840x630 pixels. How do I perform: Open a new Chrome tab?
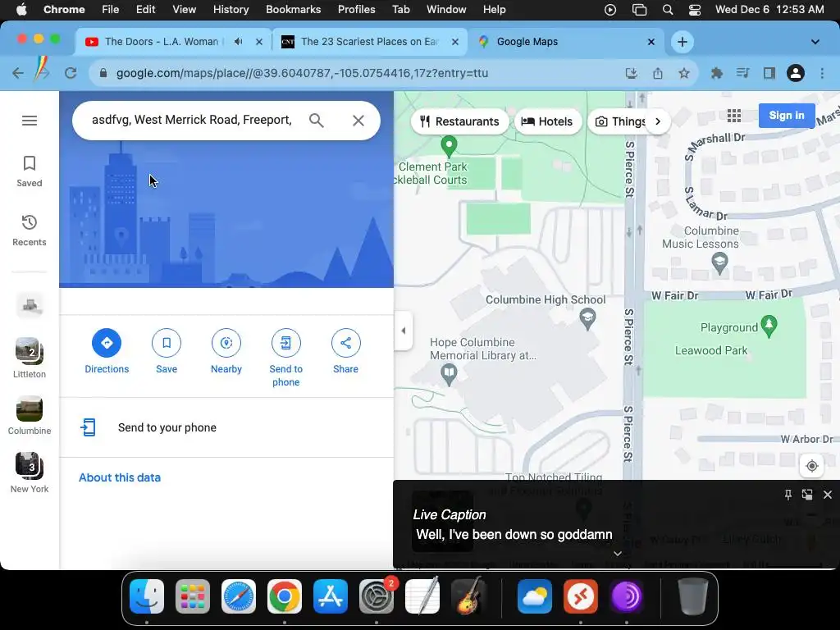pos(682,42)
